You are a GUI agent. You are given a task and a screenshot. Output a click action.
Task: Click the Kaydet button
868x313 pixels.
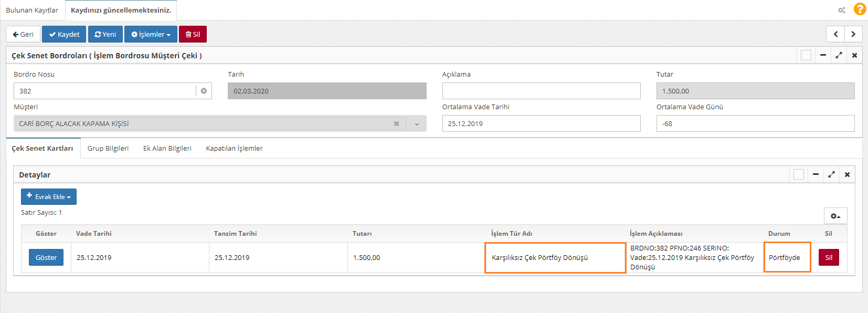[x=64, y=34]
